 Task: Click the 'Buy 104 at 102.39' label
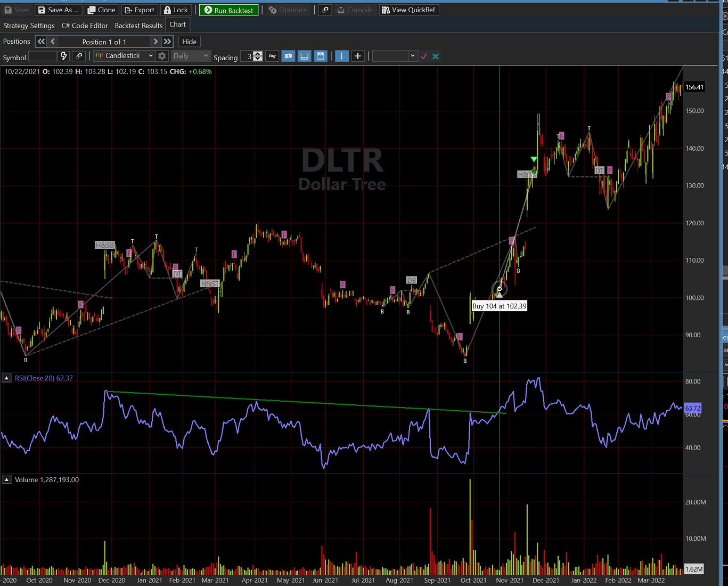tap(500, 306)
